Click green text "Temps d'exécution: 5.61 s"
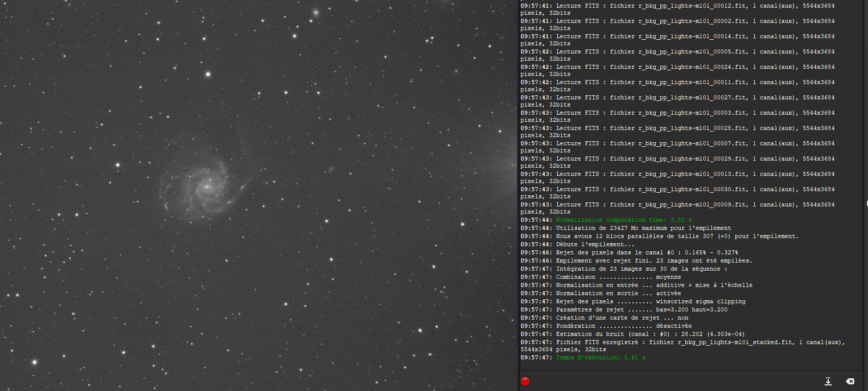This screenshot has width=868, height=391. [x=601, y=358]
